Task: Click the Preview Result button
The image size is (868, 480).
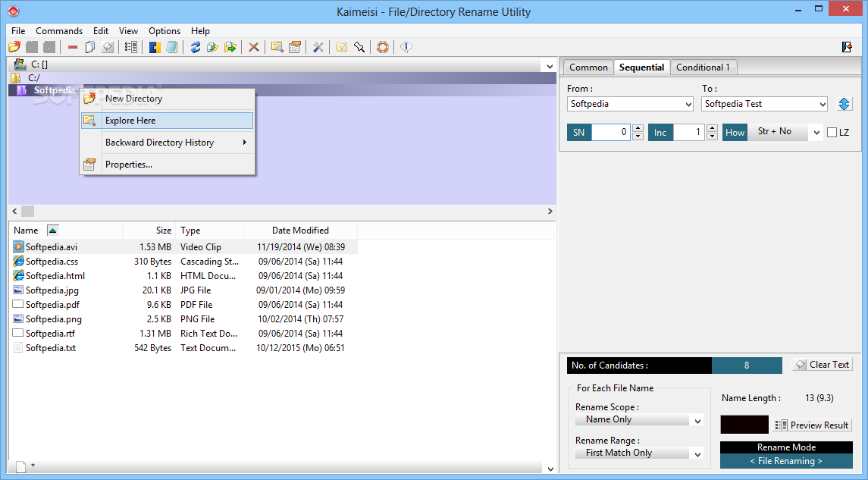Action: (x=813, y=425)
